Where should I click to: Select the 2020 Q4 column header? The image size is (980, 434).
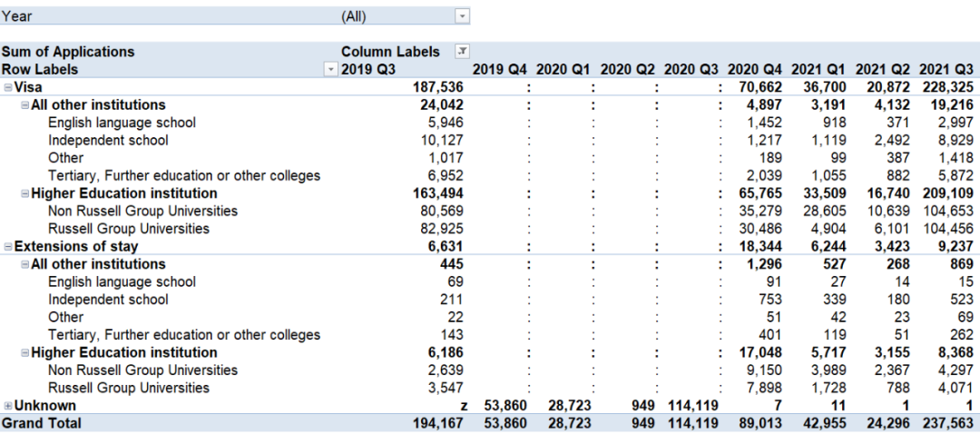(754, 70)
